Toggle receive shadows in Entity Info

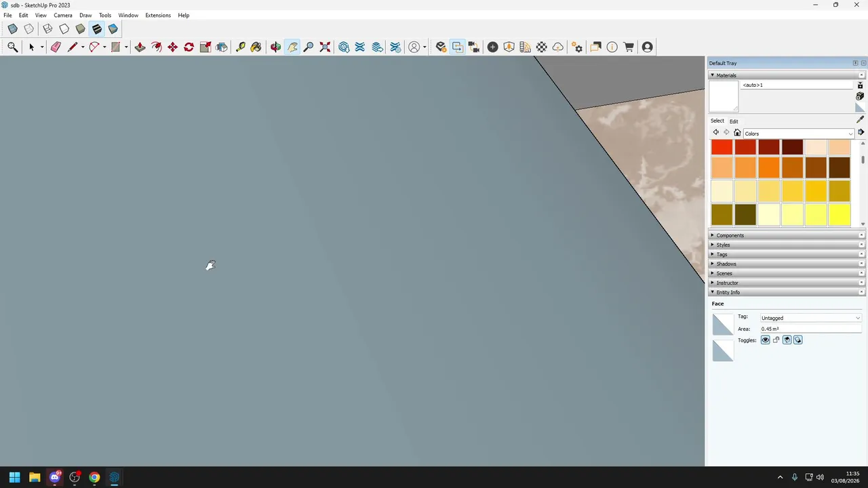(x=787, y=340)
